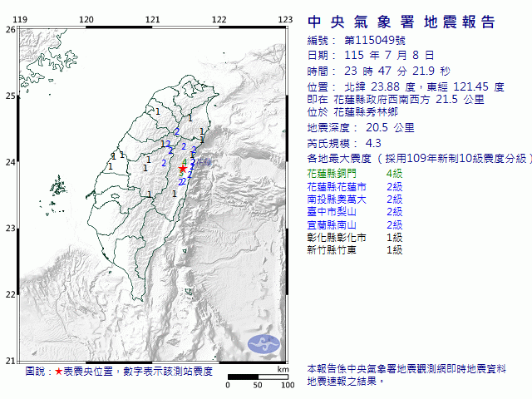Click the station name 彰化縣彰化市
Image resolution: width=532 pixels, height=399 pixels.
point(337,237)
